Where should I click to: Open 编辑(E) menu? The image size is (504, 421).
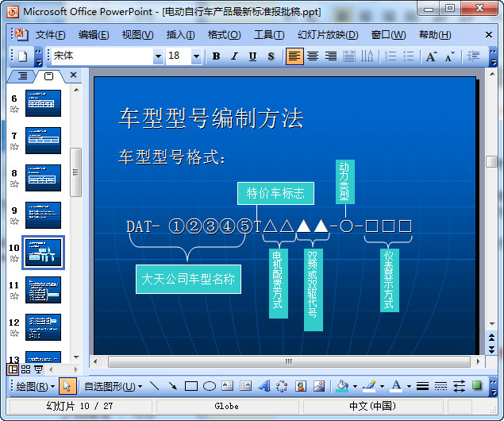94,35
